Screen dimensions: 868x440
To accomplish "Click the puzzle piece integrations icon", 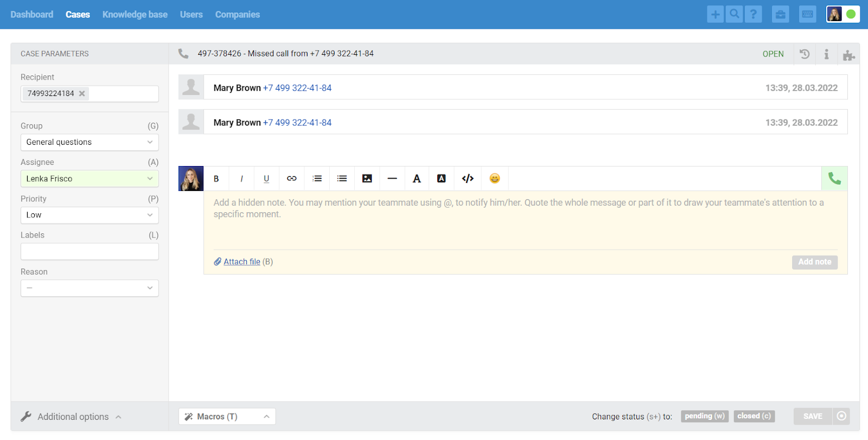I will click(848, 55).
